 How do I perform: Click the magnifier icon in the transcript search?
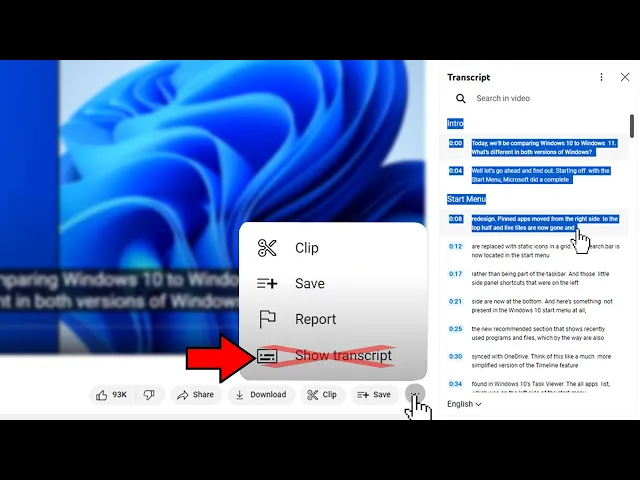pyautogui.click(x=461, y=98)
